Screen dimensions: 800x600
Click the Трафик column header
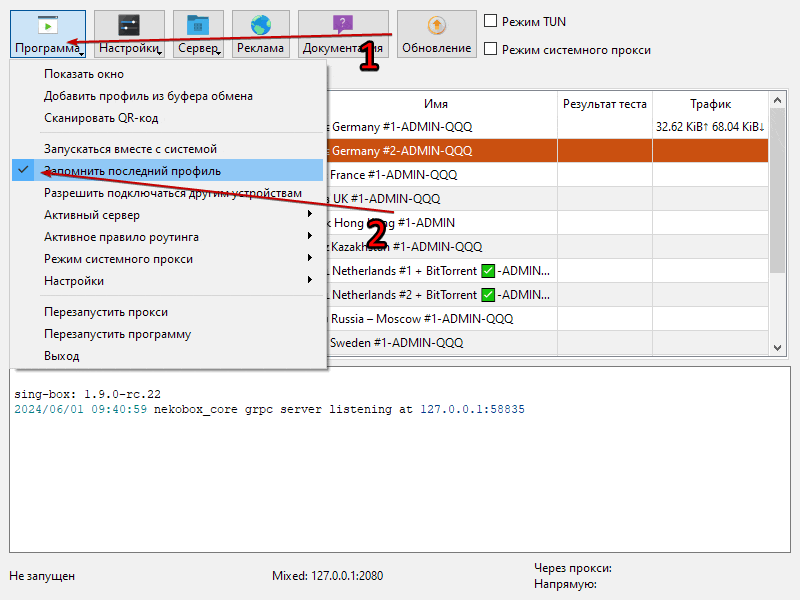point(710,104)
